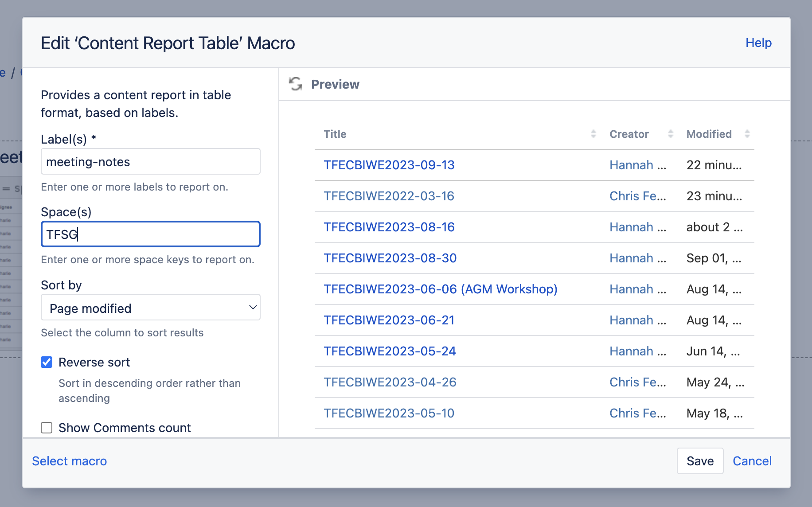Open Chris Fe... creator link for TFECBIWE2022-03-16

[x=638, y=196]
